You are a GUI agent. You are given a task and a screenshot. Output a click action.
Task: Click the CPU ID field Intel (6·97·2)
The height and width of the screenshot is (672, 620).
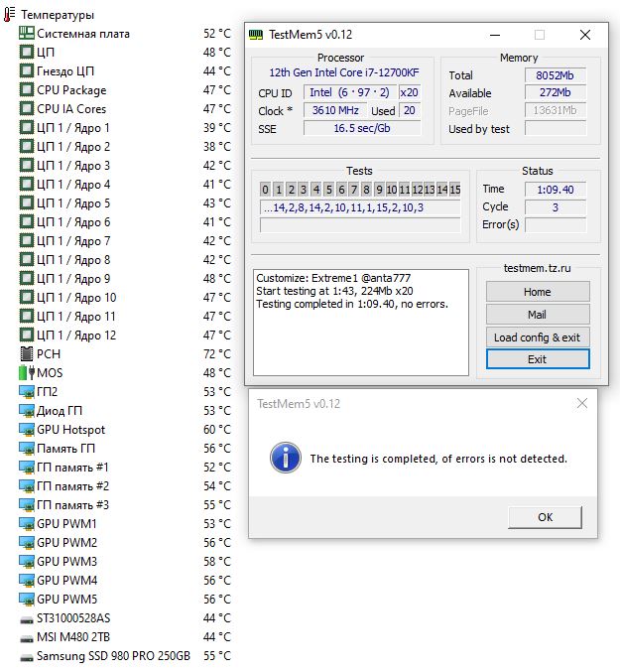349,92
